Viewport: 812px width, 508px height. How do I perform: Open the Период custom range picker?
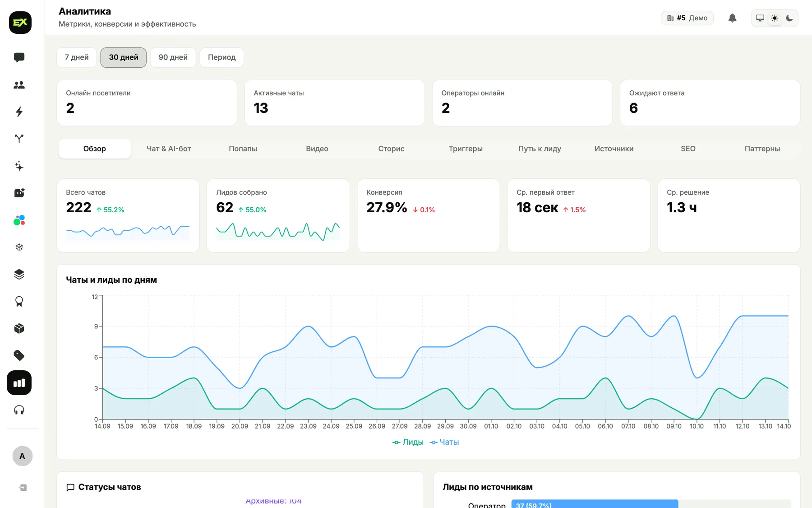point(221,57)
